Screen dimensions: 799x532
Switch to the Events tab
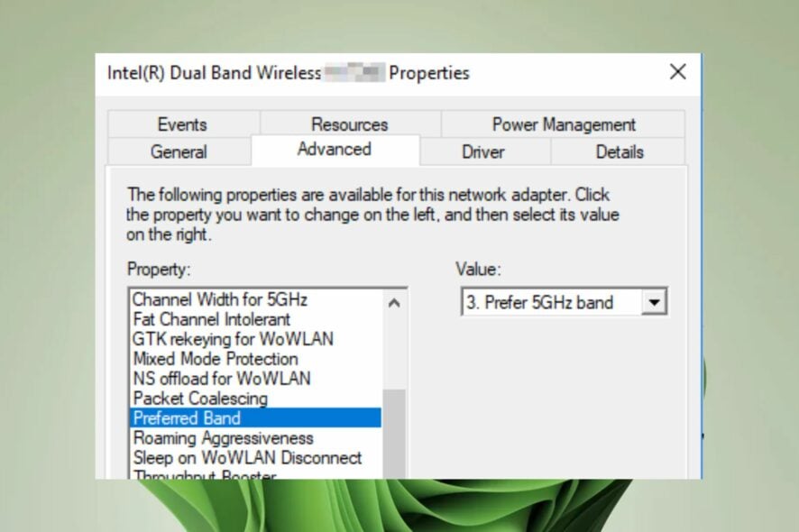pos(182,124)
